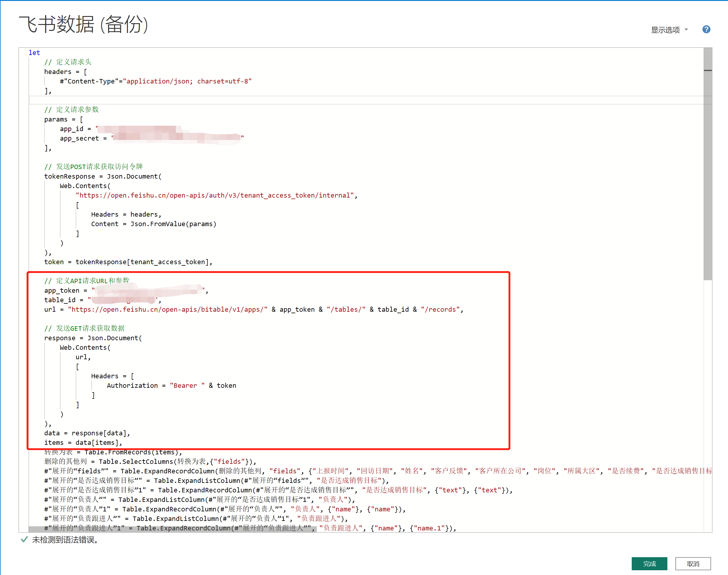
Task: Click the green syntax check mark icon
Action: tap(24, 540)
